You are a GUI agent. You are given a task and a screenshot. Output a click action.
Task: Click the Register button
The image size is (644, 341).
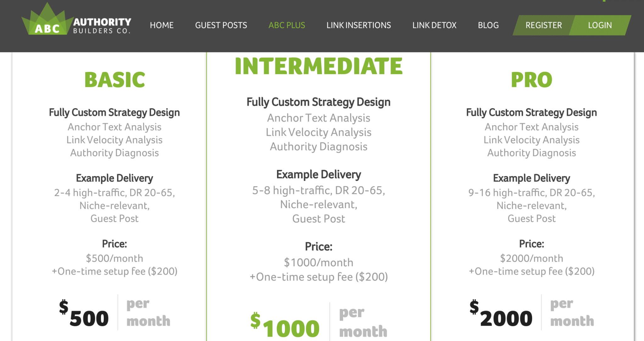[x=544, y=25]
